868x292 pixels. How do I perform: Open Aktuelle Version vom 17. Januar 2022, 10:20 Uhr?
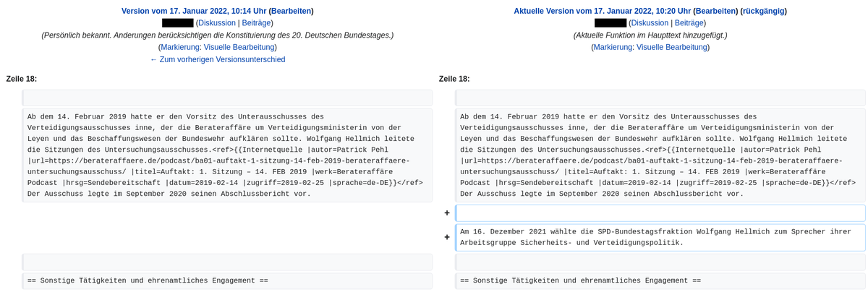(x=603, y=11)
